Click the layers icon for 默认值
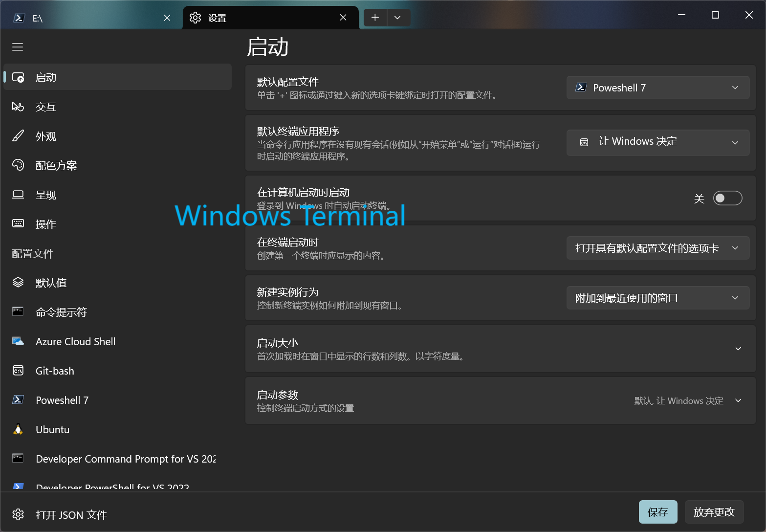 [x=18, y=283]
